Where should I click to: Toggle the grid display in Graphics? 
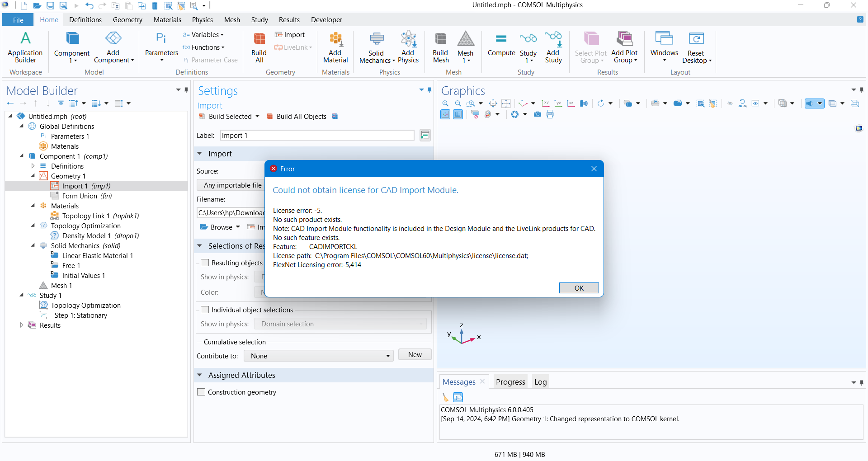(x=458, y=114)
